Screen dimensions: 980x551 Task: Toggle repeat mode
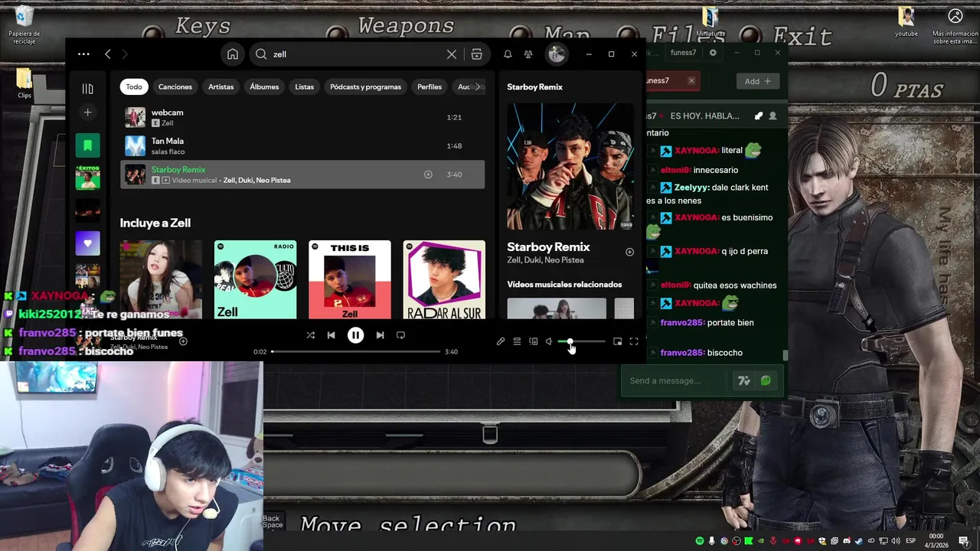[400, 335]
